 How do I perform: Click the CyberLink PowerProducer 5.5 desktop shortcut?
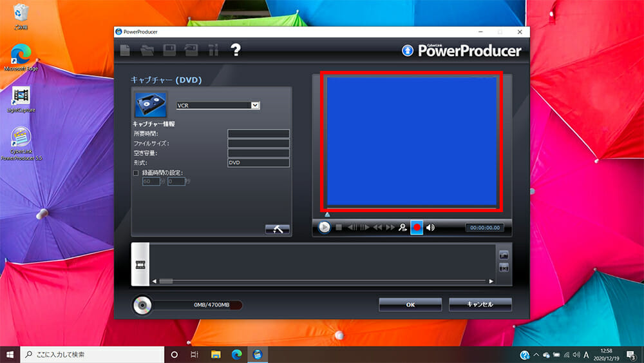pos(21,144)
